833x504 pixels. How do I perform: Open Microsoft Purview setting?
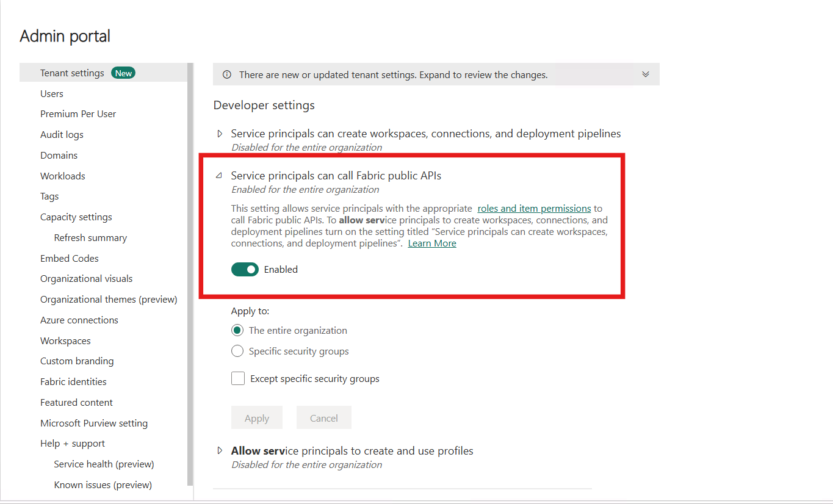[94, 423]
